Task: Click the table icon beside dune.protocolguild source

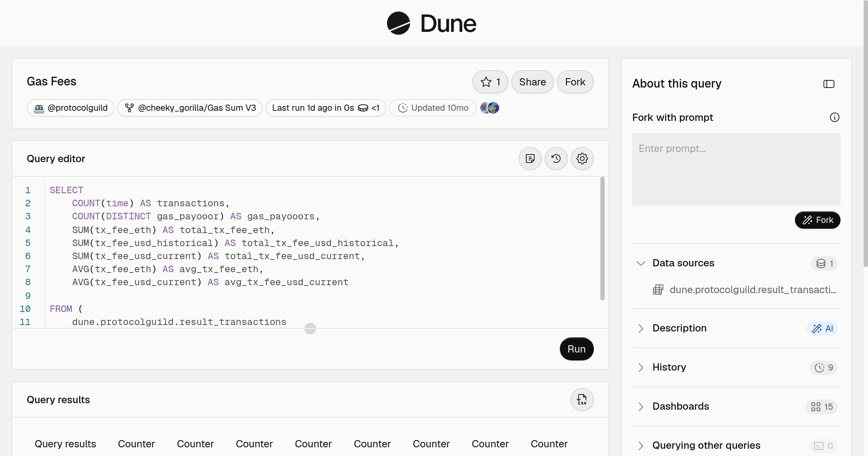Action: [x=658, y=290]
